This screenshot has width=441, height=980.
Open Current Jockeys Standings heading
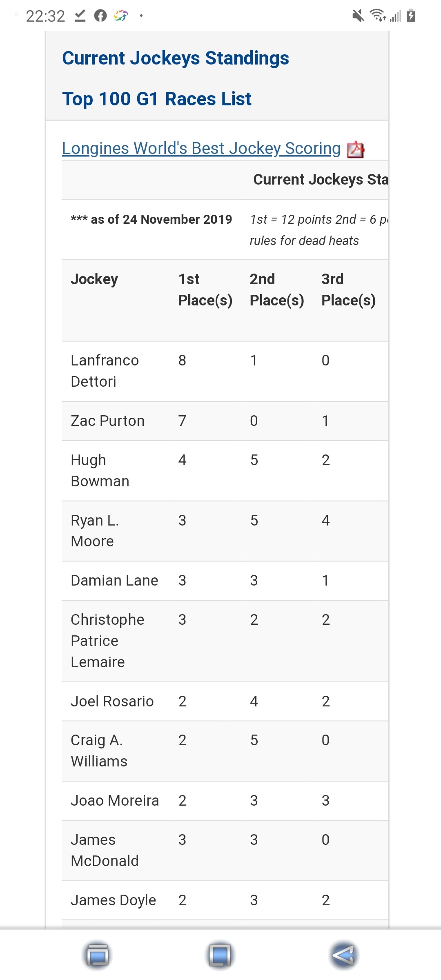pos(176,58)
